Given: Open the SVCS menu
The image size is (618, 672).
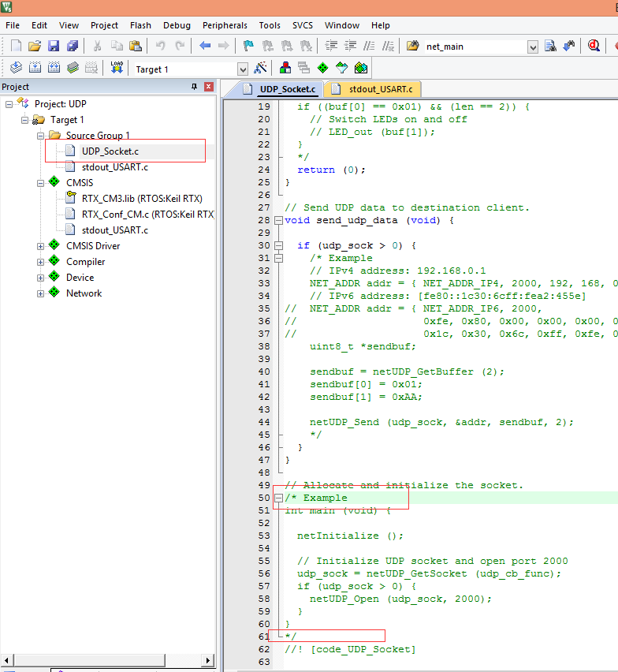Looking at the screenshot, I should point(303,25).
